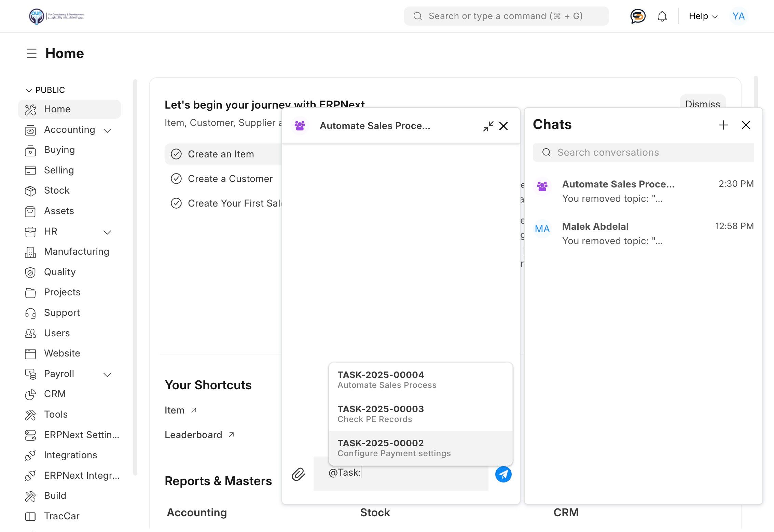The width and height of the screenshot is (774, 532).
Task: Collapse the chat window with shrink arrows
Action: pyautogui.click(x=488, y=126)
